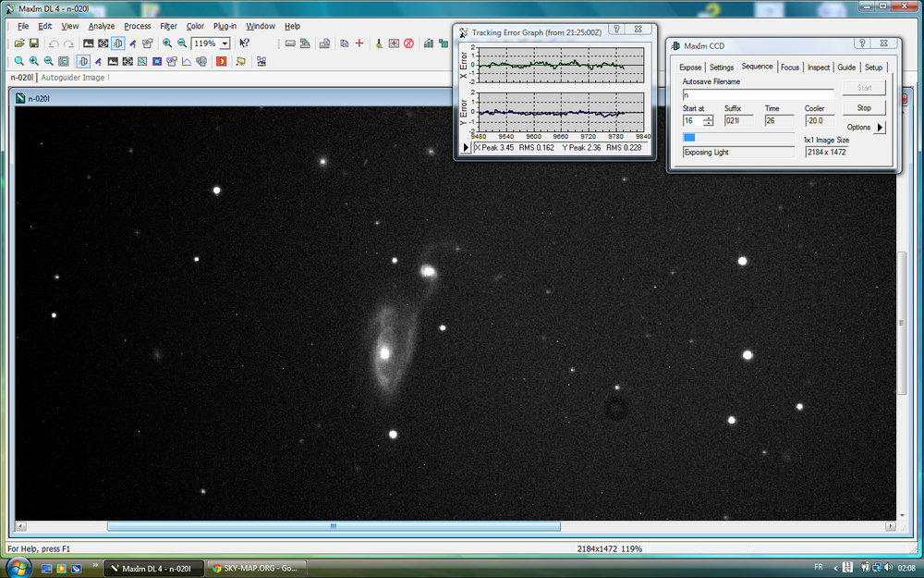This screenshot has height=578, width=924.
Task: Click the Start at spinner arrows
Action: point(709,120)
